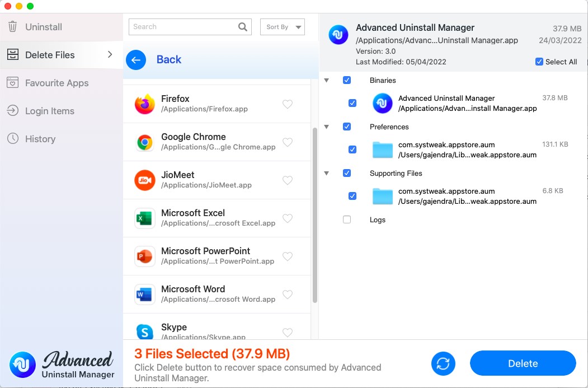
Task: Toggle the Binaries category checkbox
Action: 347,81
